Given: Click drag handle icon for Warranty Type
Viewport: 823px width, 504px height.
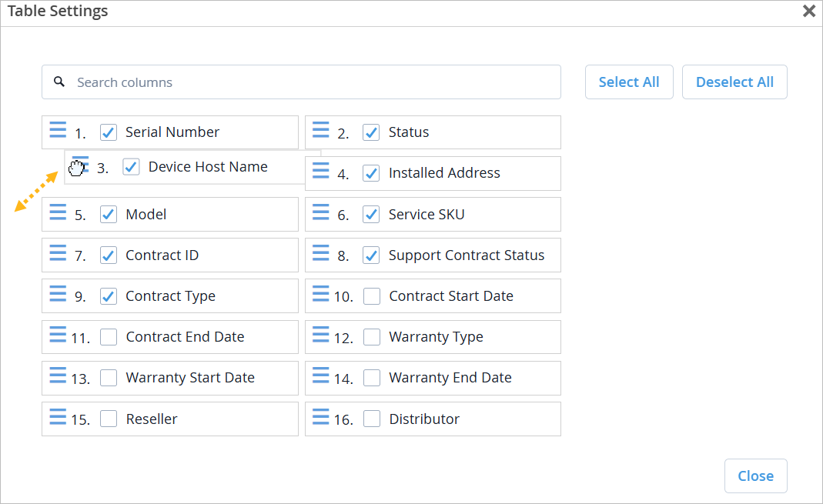Looking at the screenshot, I should [x=321, y=335].
